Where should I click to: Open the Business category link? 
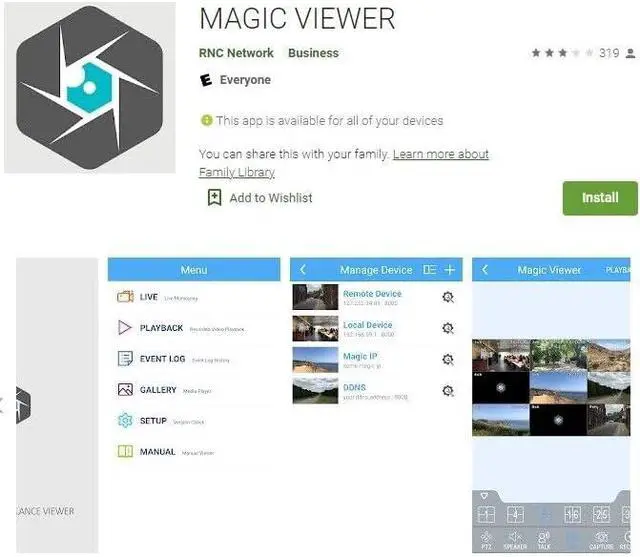pos(313,53)
